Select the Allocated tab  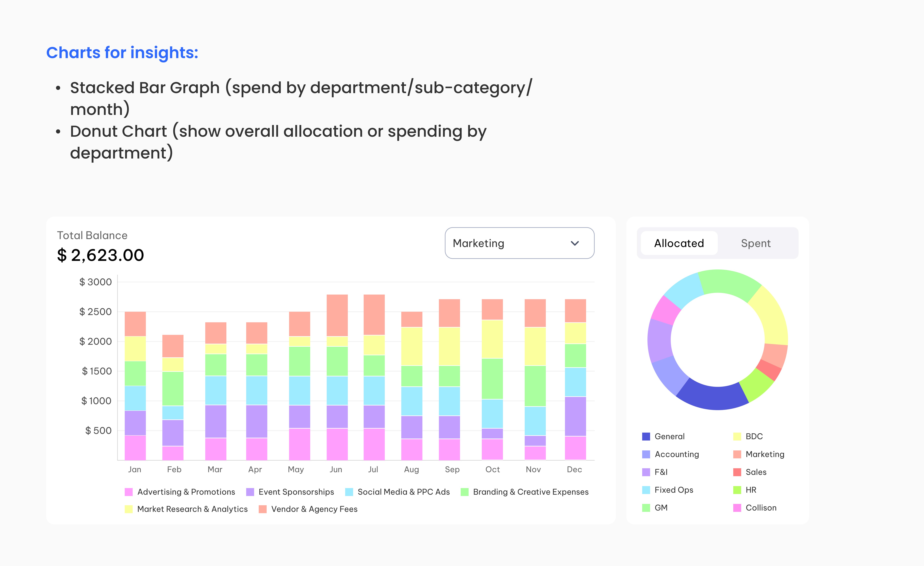[679, 243]
